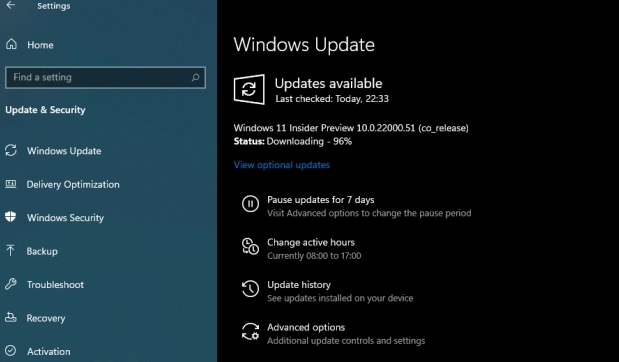Click the Recovery icon
Image resolution: width=619 pixels, height=362 pixels.
point(11,317)
